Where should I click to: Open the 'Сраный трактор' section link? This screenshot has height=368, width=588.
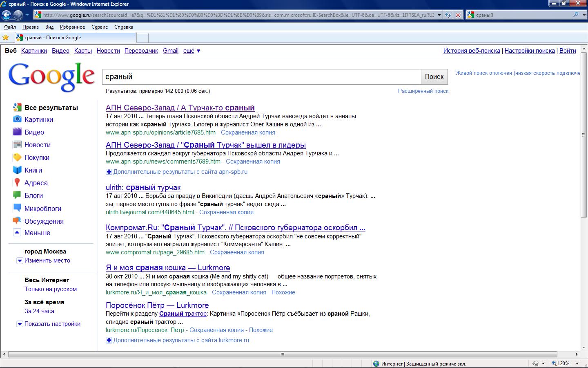coord(183,314)
